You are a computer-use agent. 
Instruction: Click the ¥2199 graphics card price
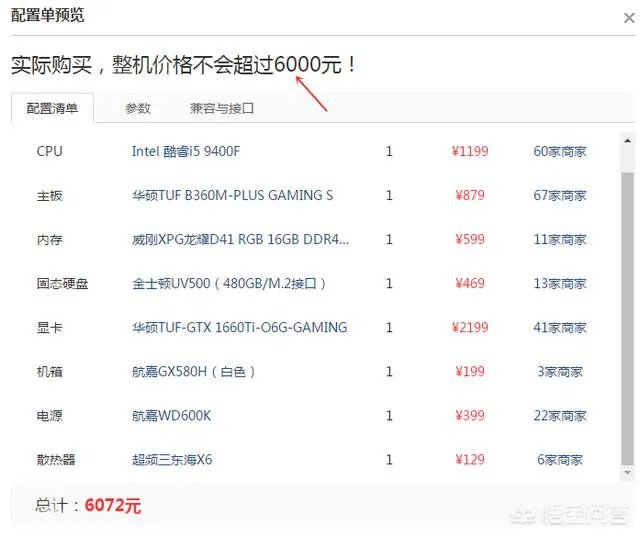tap(470, 328)
